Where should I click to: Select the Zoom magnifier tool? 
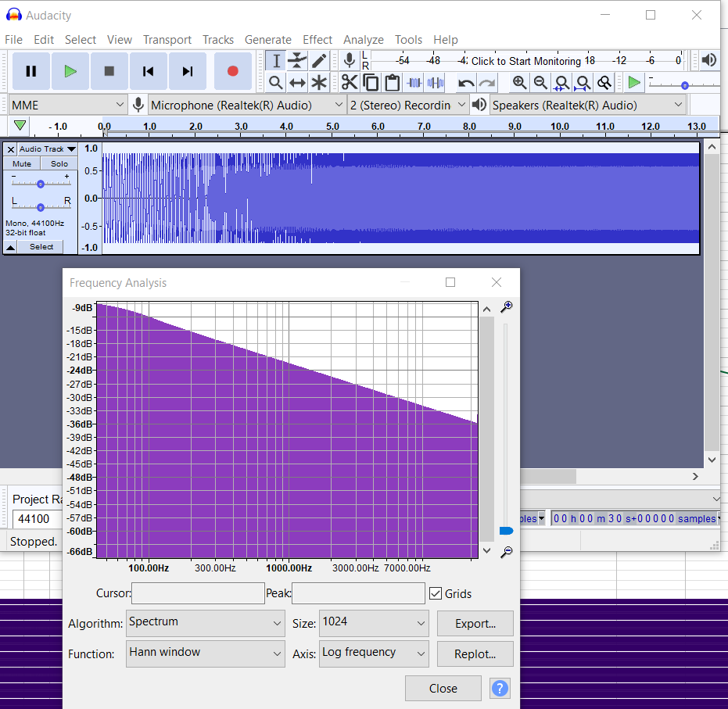click(x=276, y=83)
